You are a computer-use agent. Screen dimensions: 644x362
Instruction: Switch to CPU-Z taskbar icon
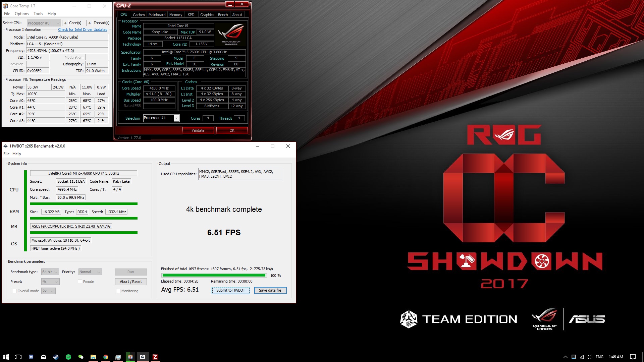click(x=155, y=357)
